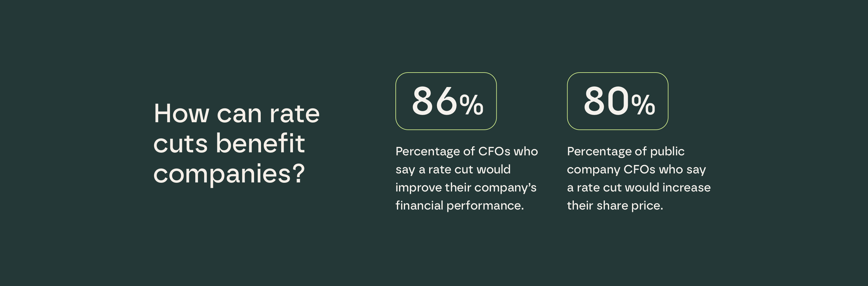868x286 pixels.
Task: Click the "cuts benefit" headline line
Action: [229, 143]
